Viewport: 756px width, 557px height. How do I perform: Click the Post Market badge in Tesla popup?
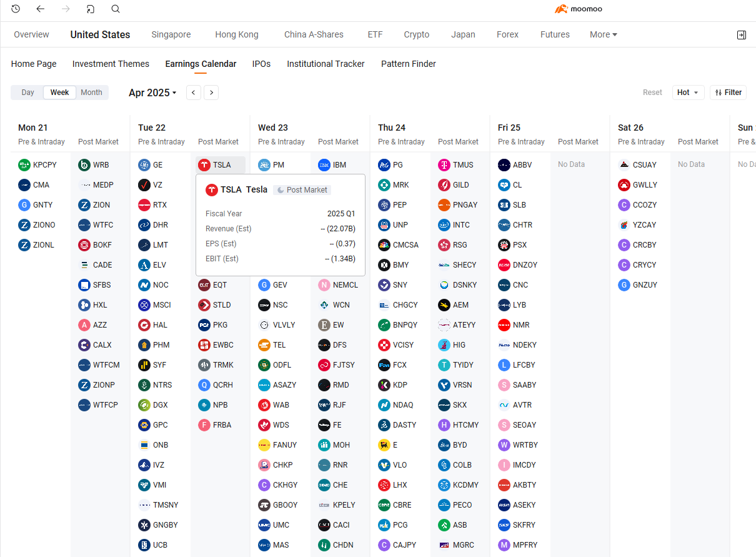[302, 190]
